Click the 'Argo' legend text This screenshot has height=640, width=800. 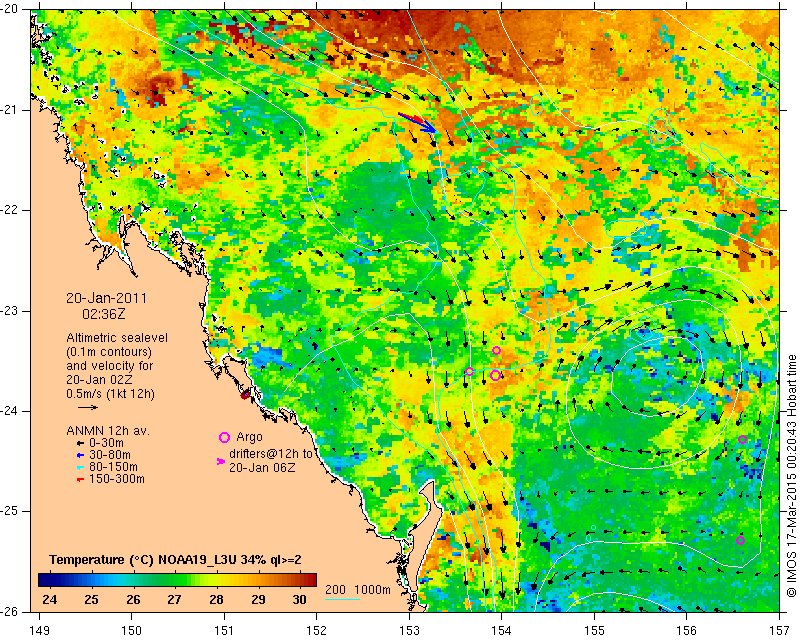pos(249,437)
